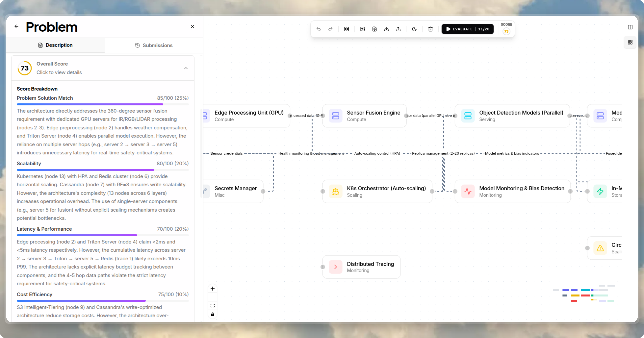Collapse the Overall Score details
The height and width of the screenshot is (338, 644).
click(186, 68)
